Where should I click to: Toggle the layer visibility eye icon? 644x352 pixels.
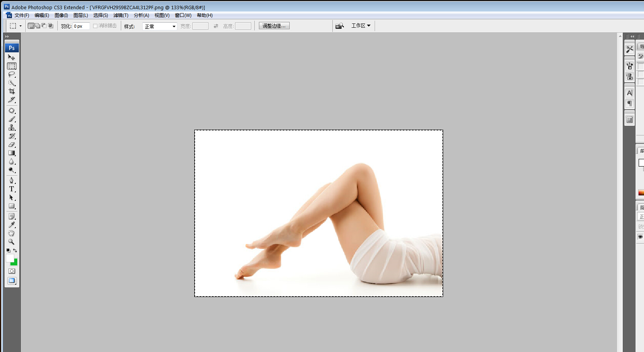tap(640, 237)
